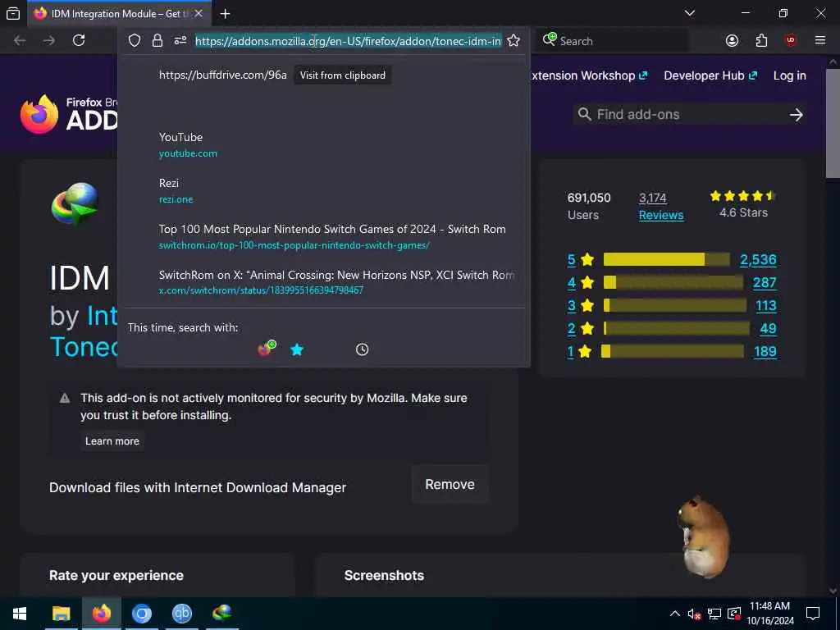Open the 113 three-star count
This screenshot has width=840, height=630.
click(x=765, y=305)
